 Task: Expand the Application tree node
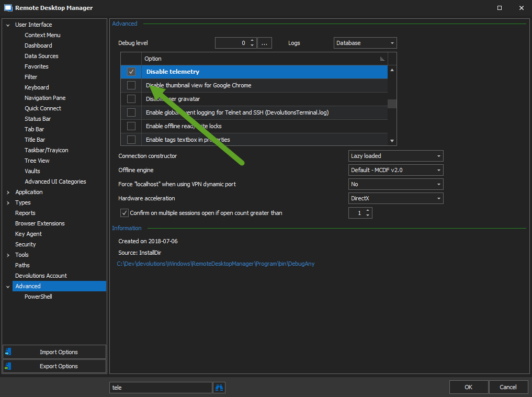click(8, 192)
